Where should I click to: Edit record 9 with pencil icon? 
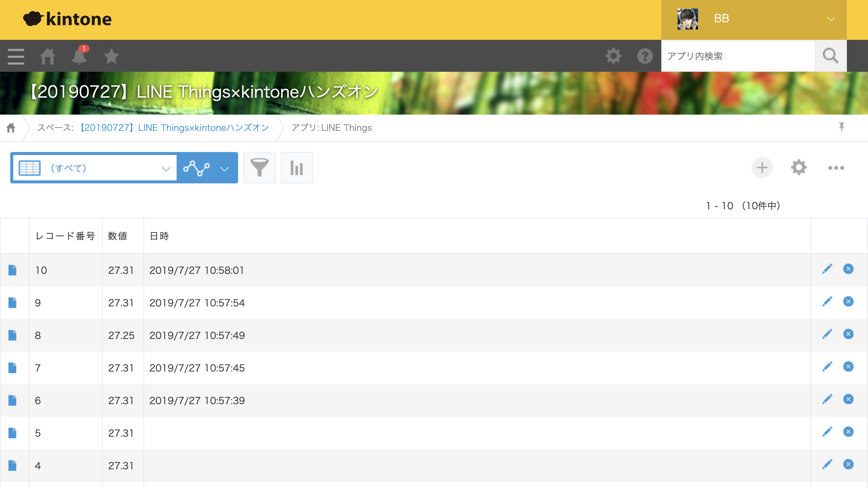[x=827, y=302]
